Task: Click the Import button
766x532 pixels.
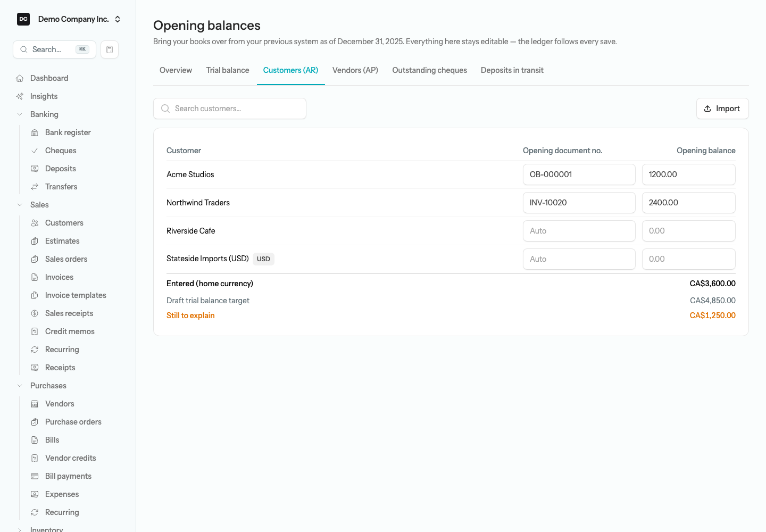Action: pyautogui.click(x=722, y=109)
